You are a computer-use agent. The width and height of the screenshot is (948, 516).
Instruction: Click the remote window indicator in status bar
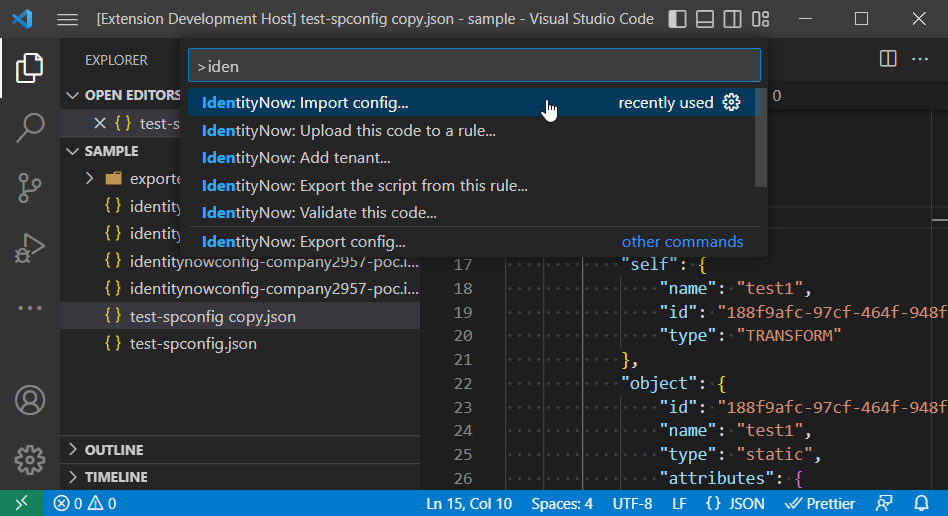pyautogui.click(x=21, y=503)
